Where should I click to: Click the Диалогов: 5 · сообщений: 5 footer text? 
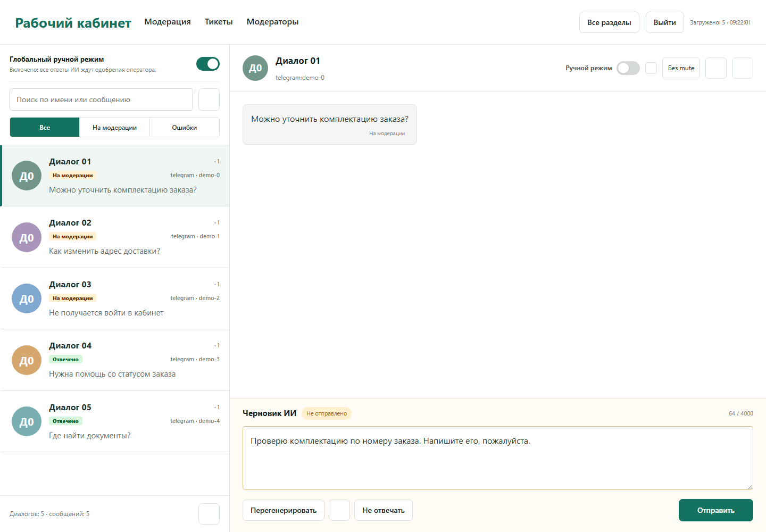point(49,514)
